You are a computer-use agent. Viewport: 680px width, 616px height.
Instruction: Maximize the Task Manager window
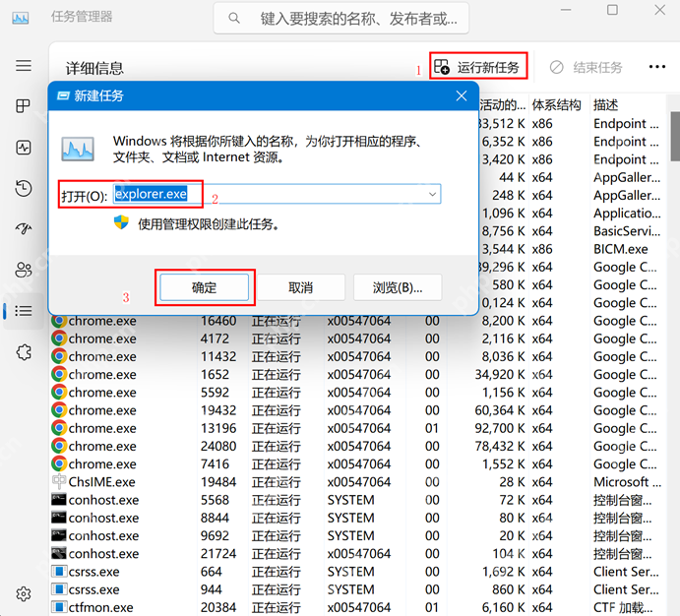(612, 10)
